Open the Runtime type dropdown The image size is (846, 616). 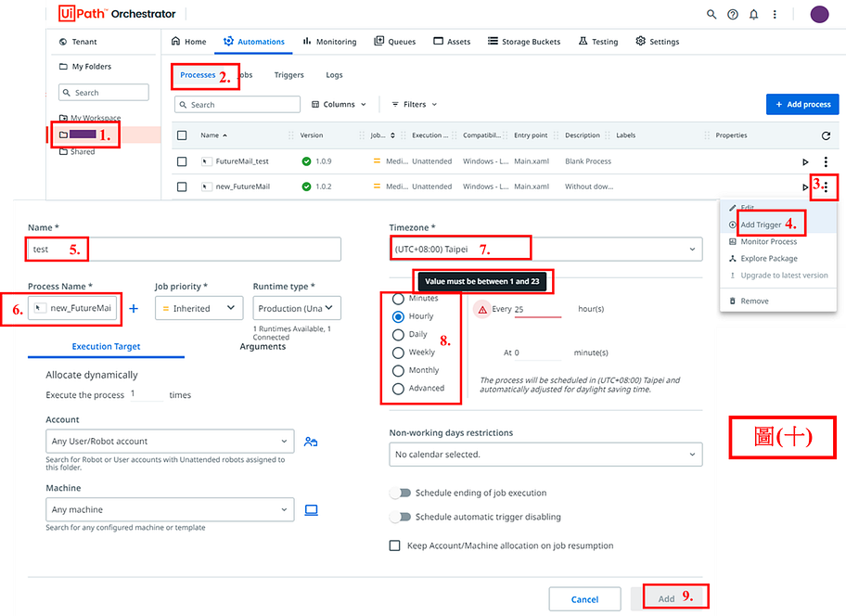297,309
